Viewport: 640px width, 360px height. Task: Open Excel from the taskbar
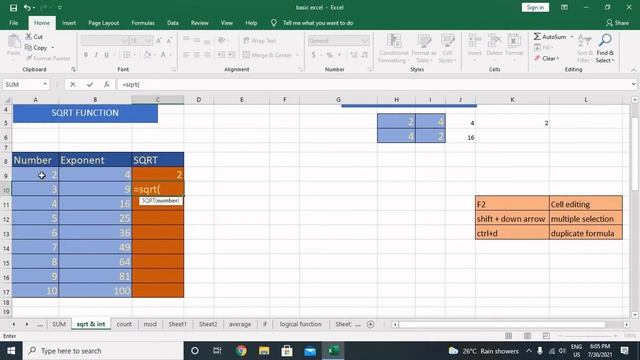tap(333, 351)
